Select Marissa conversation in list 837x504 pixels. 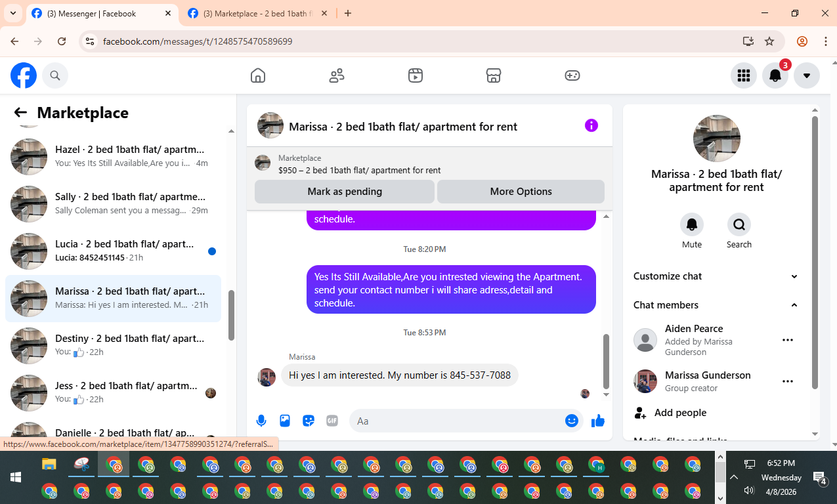113,299
